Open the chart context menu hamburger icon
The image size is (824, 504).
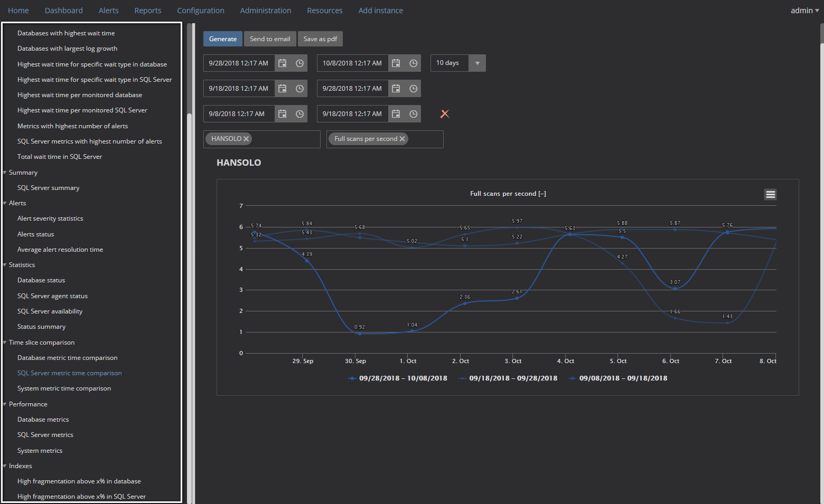click(x=770, y=195)
